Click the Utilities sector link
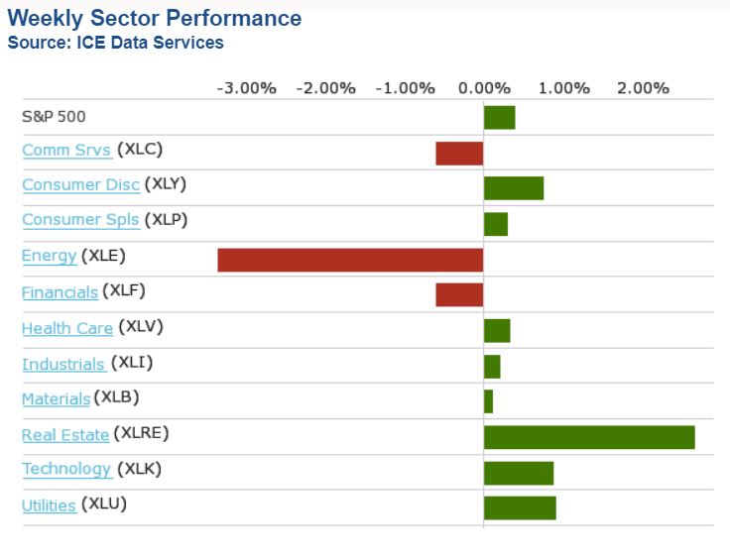Screen dimensions: 730x560 coord(49,505)
